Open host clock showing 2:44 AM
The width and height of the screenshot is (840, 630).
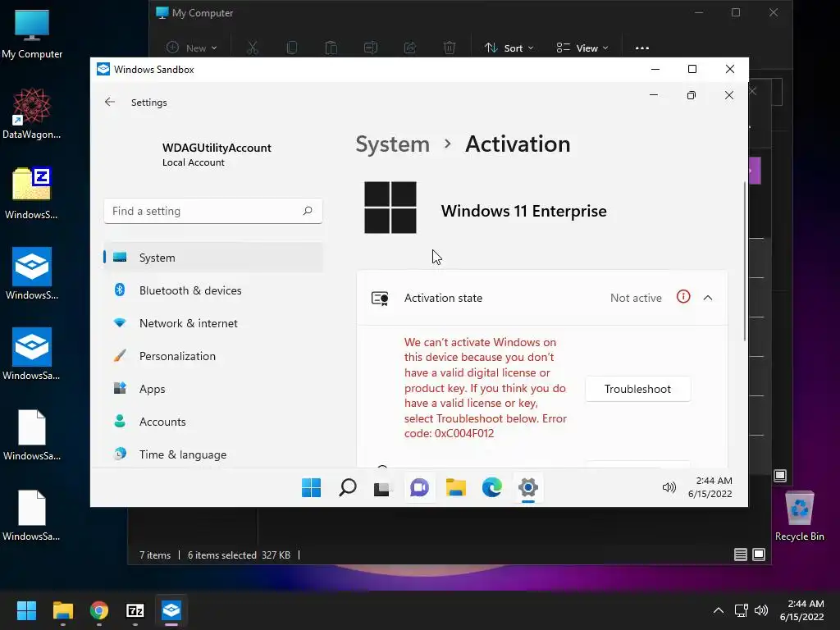pos(801,610)
